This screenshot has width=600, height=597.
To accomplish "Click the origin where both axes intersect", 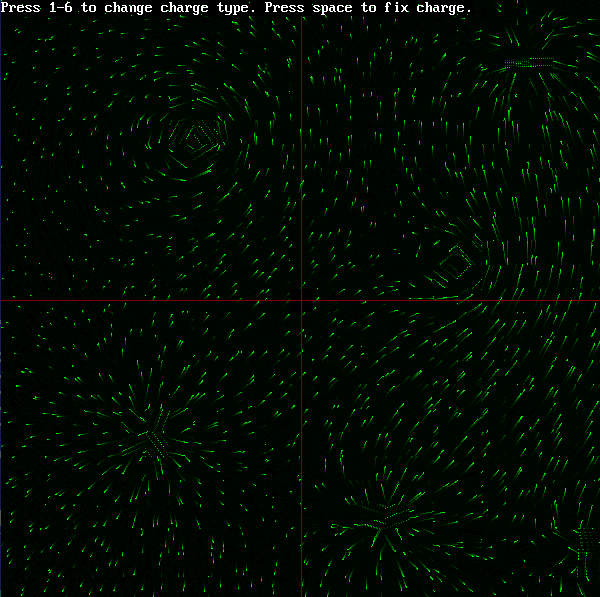I will 301,300.
